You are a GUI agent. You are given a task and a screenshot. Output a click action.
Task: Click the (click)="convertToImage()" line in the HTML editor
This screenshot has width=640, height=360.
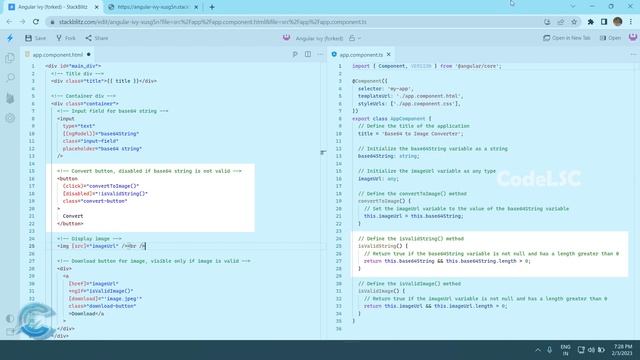[x=101, y=186]
